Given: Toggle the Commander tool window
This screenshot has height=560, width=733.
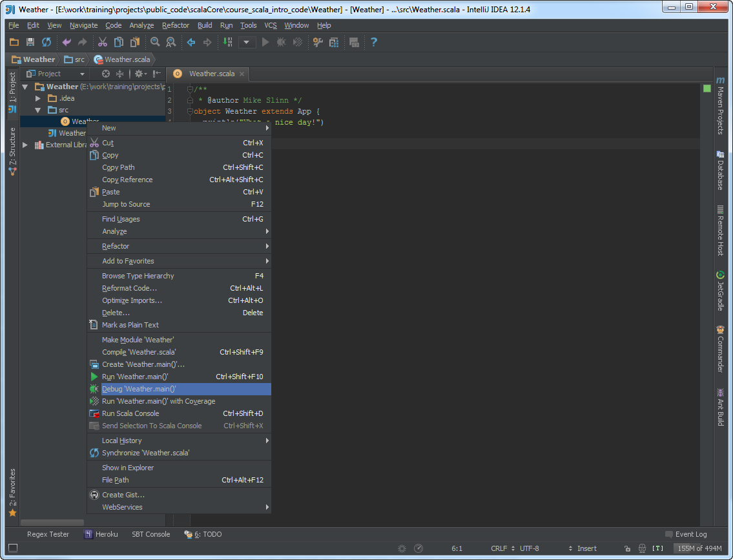Looking at the screenshot, I should [720, 349].
